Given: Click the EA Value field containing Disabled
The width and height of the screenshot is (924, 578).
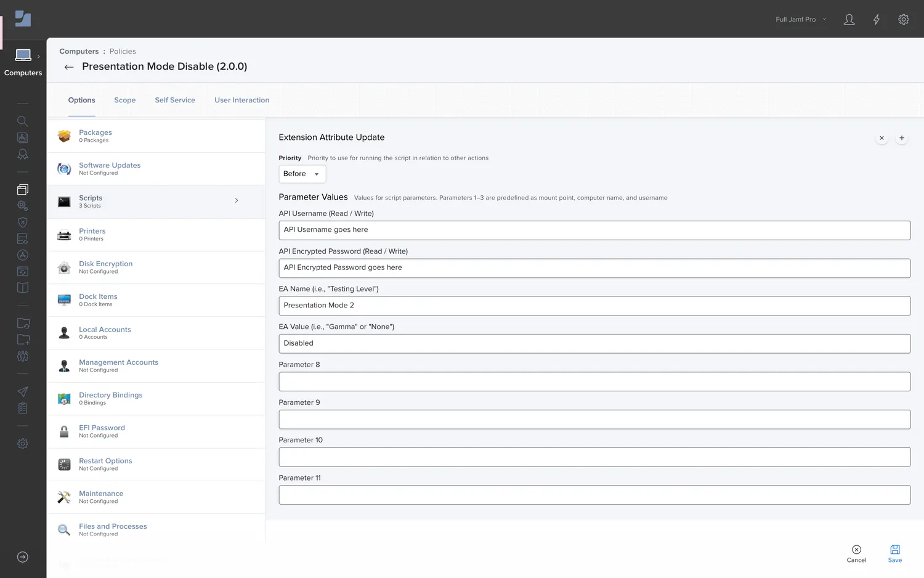Looking at the screenshot, I should [x=594, y=343].
